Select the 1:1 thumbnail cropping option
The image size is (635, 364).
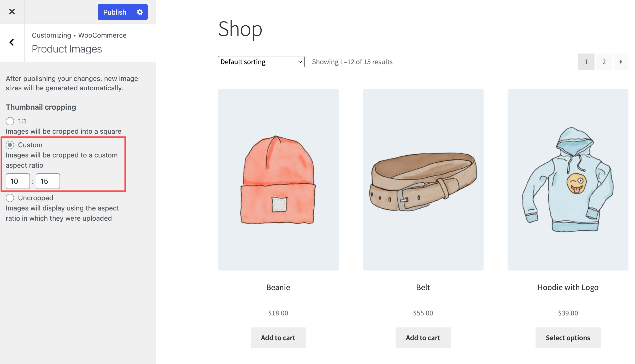point(10,121)
